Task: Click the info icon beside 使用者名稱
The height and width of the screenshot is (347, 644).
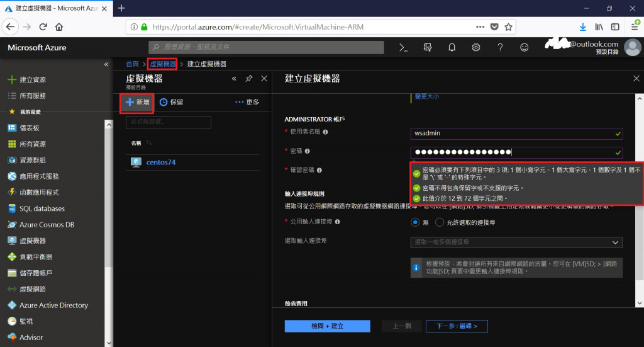Action: pos(325,132)
